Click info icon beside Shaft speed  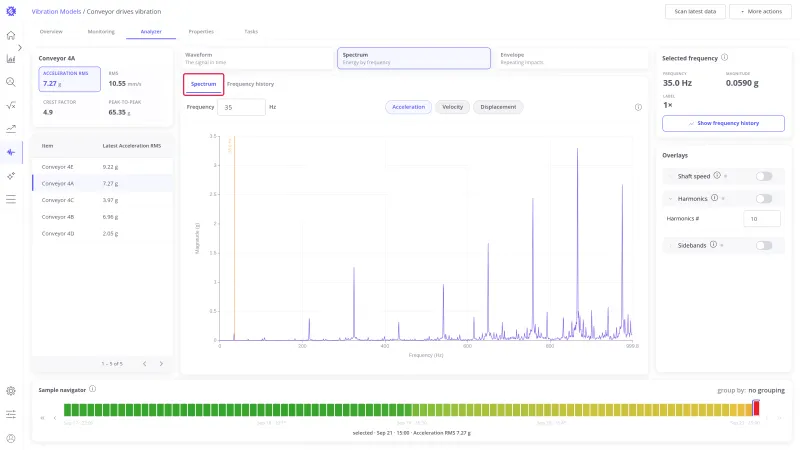tap(717, 176)
